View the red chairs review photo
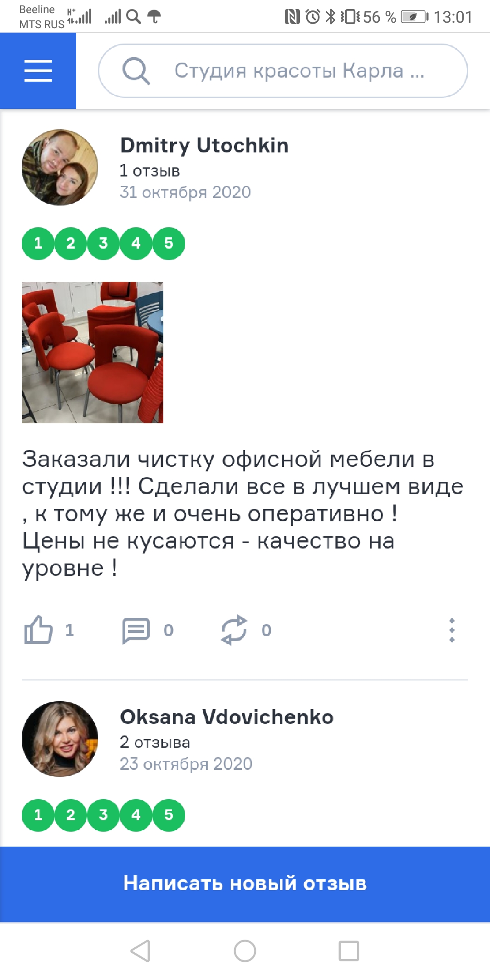Viewport: 490px width, 980px height. click(93, 353)
